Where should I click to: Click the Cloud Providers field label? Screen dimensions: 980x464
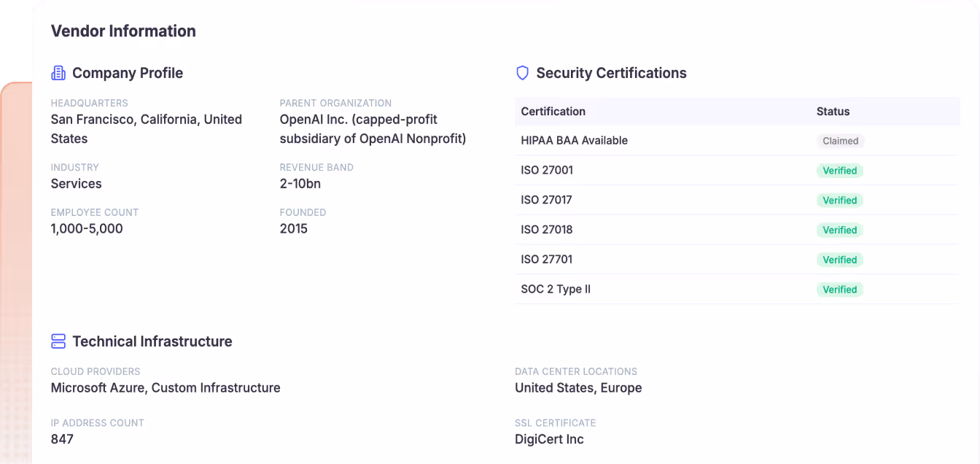tap(96, 371)
